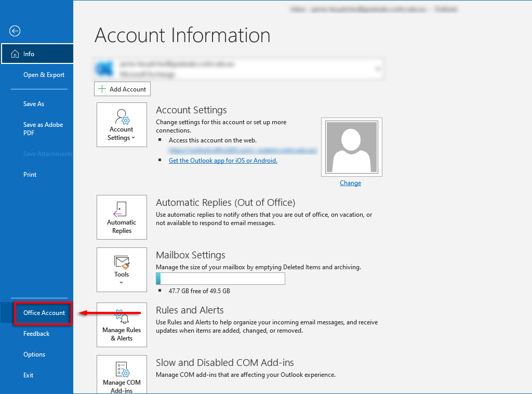Click the Change photo link

point(350,183)
